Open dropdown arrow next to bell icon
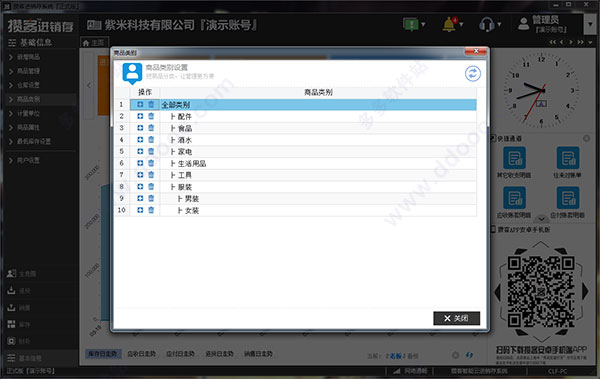The width and height of the screenshot is (600, 379). [x=461, y=25]
